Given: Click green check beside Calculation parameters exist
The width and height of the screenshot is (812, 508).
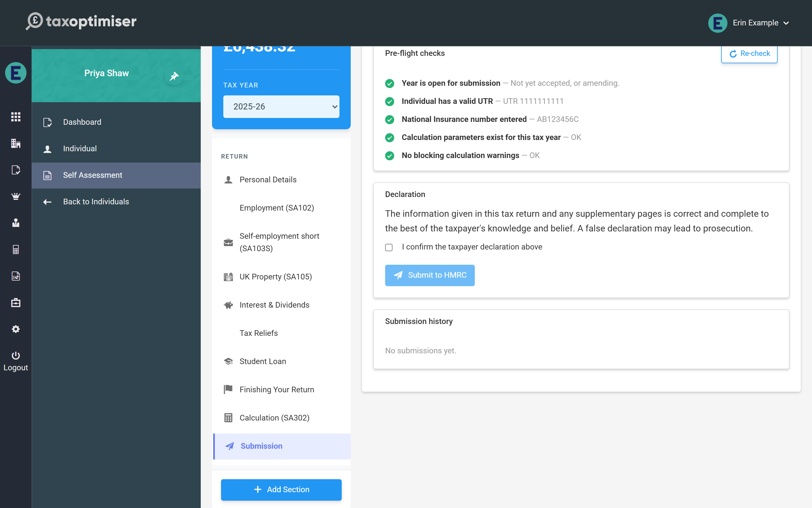Looking at the screenshot, I should click(390, 138).
